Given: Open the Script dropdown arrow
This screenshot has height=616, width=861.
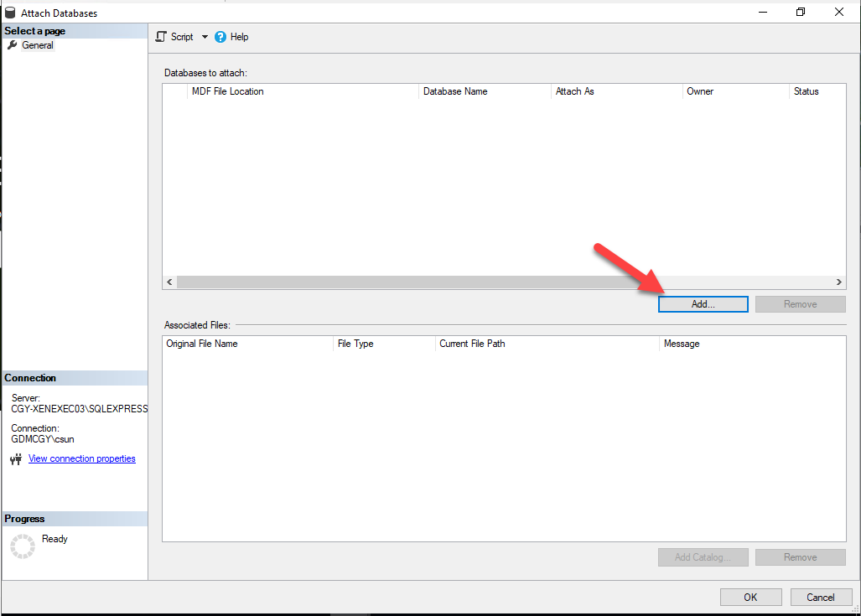Looking at the screenshot, I should click(205, 37).
